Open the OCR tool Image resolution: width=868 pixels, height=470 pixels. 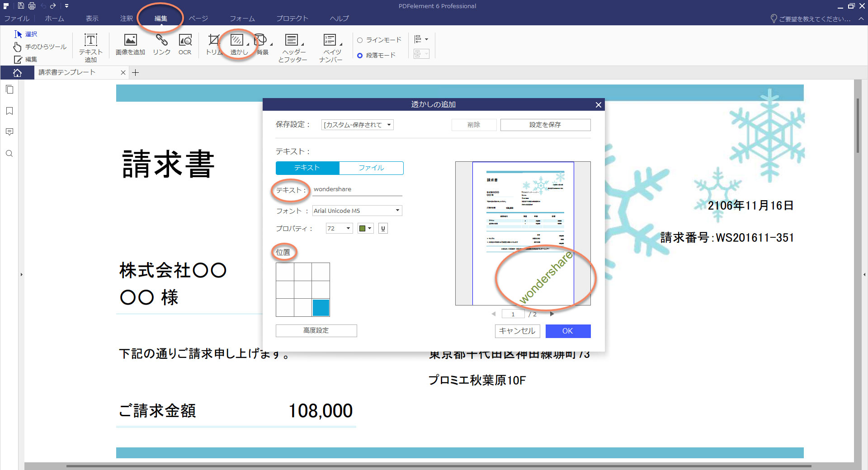185,44
